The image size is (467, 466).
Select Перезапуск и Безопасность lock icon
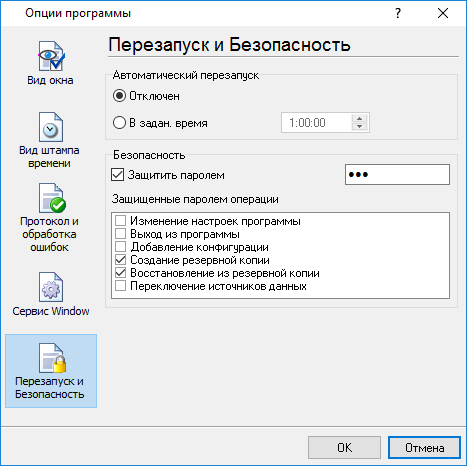52,358
